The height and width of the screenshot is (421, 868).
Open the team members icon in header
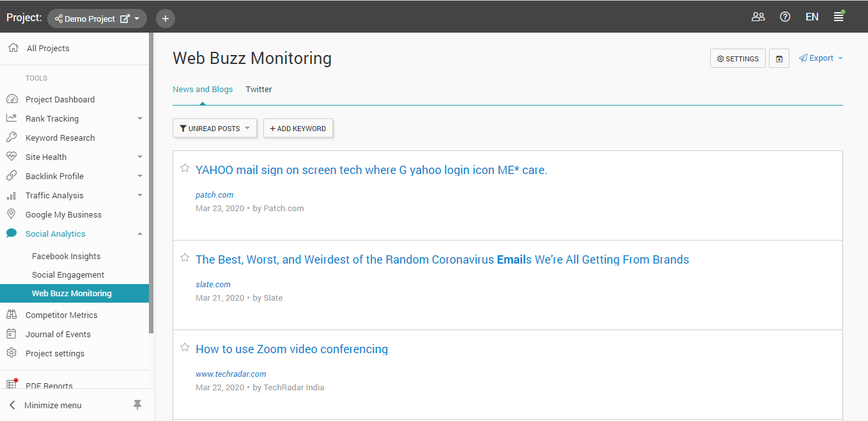(x=758, y=17)
